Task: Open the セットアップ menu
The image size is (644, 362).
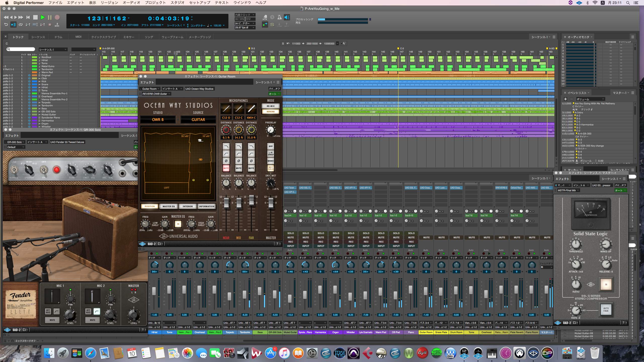Action: (200, 3)
